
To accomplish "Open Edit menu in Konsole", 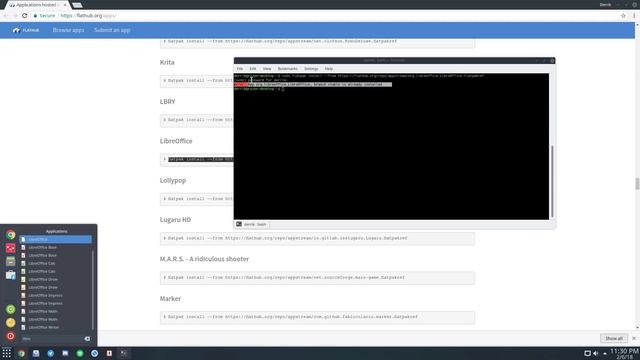I will click(x=253, y=69).
